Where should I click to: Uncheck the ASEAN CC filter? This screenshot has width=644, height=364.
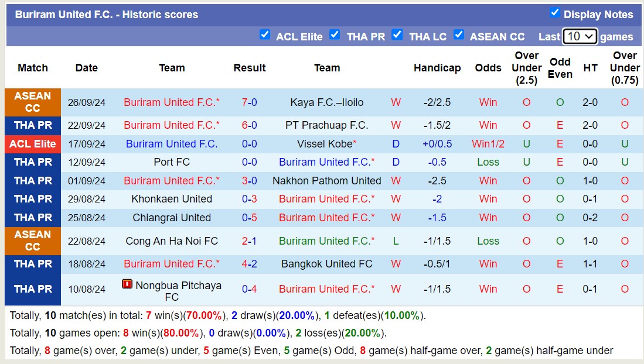[459, 35]
